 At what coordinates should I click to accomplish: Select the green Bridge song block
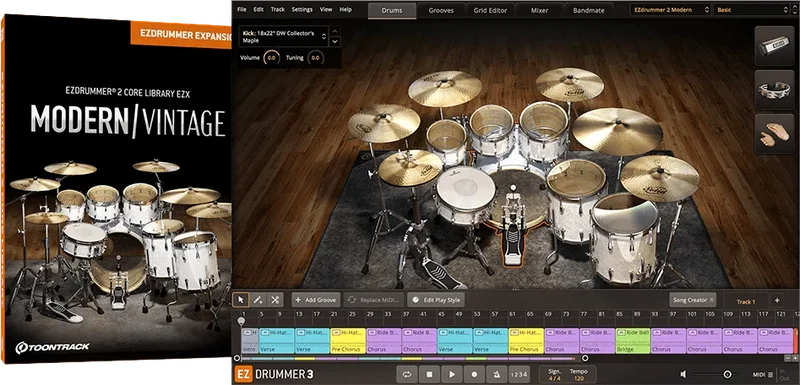[x=633, y=341]
